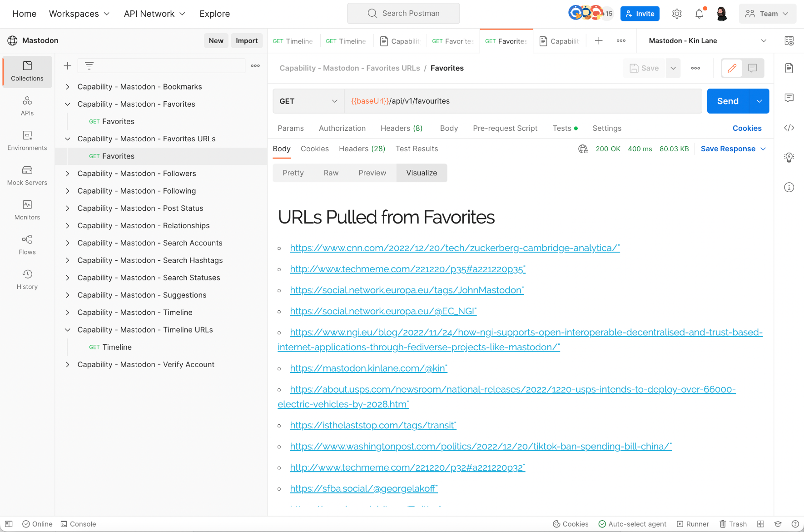Add a new request tab with plus icon
Image resolution: width=804 pixels, height=532 pixels.
click(599, 41)
